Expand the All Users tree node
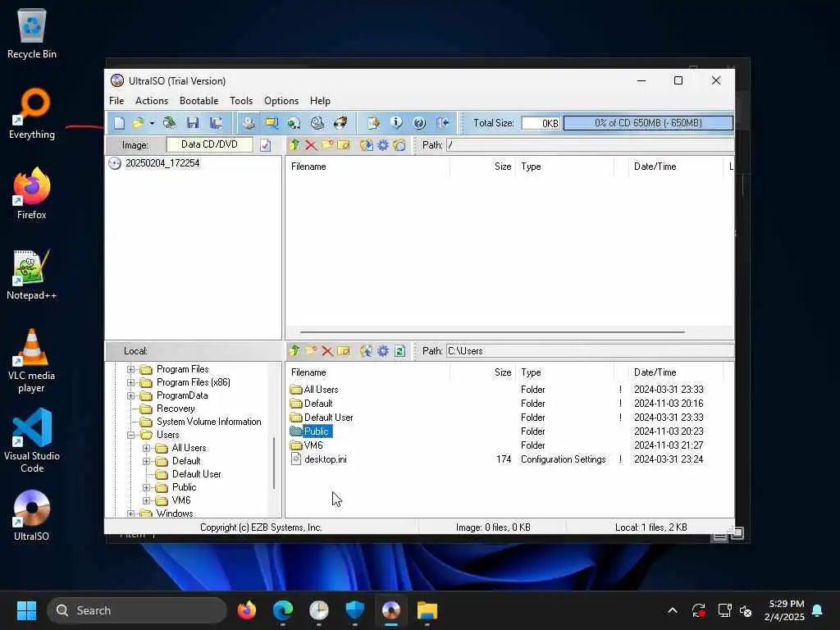The height and width of the screenshot is (630, 840). pyautogui.click(x=146, y=448)
